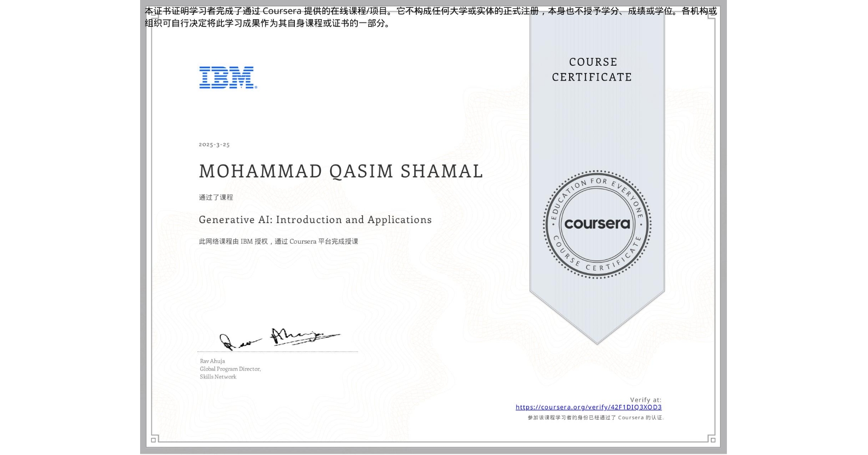868x455 pixels.
Task: Click the 通过了课程 label
Action: 216,197
